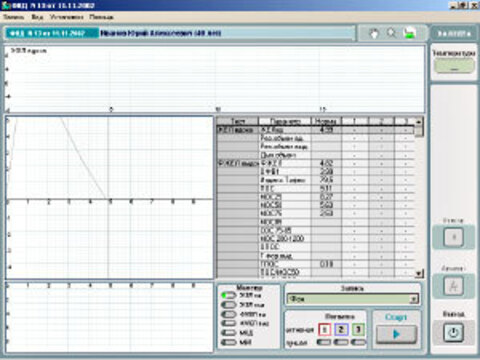
Task: Select attempt 2 blue-bordered box
Action: click(x=341, y=330)
